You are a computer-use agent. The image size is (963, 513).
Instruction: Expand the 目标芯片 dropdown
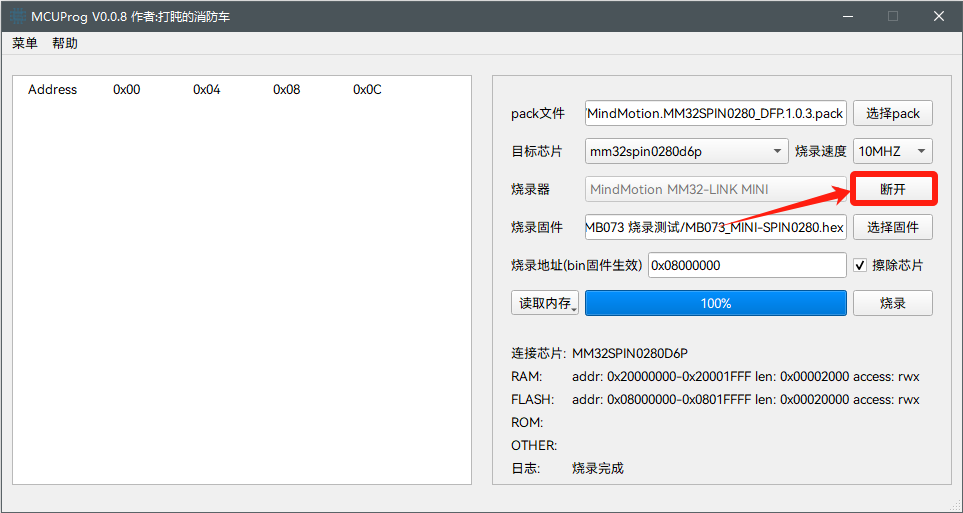pos(687,151)
